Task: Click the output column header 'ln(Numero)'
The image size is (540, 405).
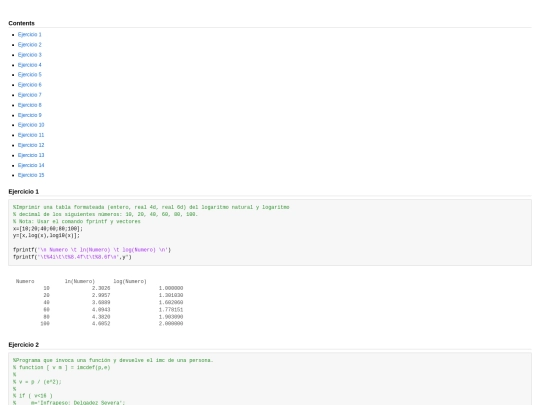Action: click(x=80, y=281)
